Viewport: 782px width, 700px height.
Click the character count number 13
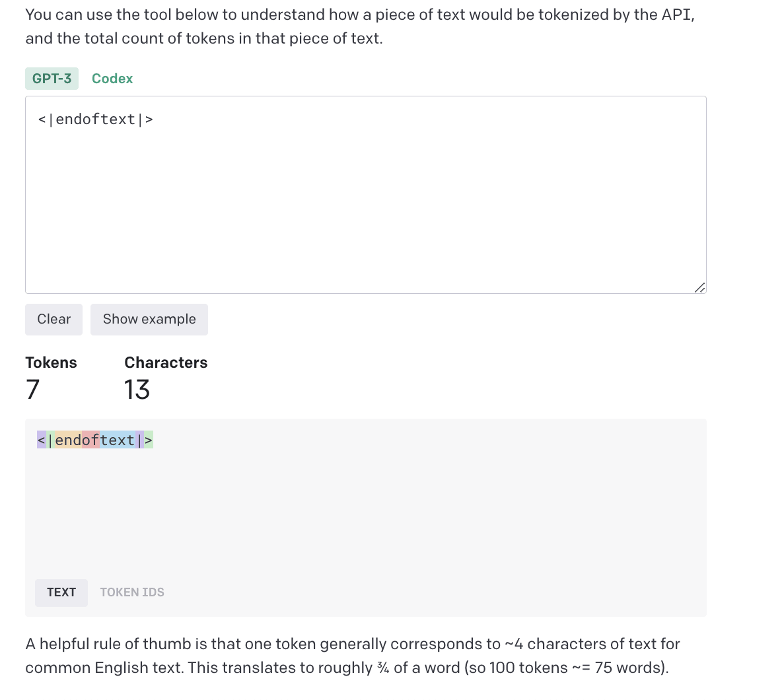(137, 390)
